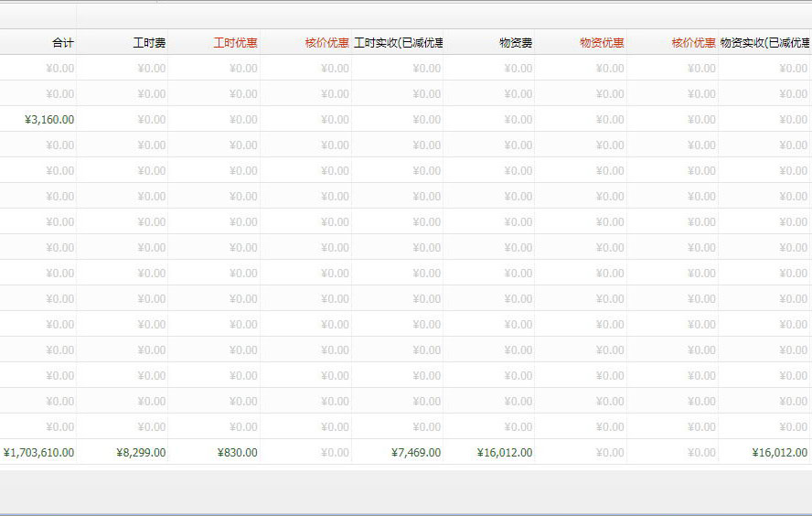Click the ¥7,469.00 工时实收 total cell
The image size is (812, 516).
(415, 452)
